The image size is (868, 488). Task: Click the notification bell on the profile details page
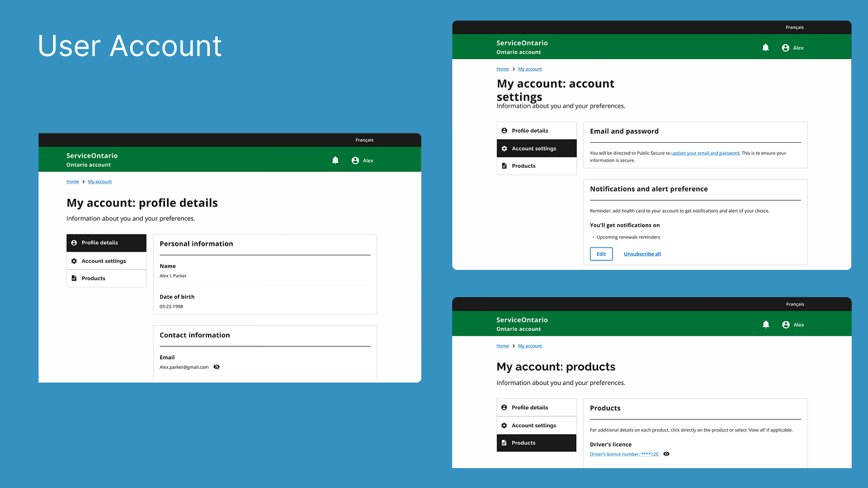tap(336, 160)
